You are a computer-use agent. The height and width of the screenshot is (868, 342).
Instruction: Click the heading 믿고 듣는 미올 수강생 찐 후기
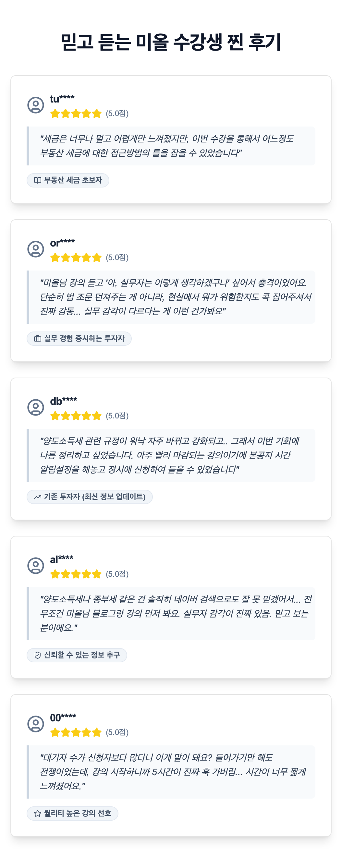(x=171, y=42)
